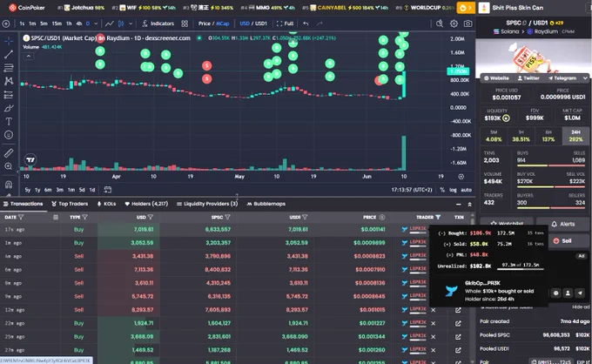Select the brush drawing tool

tap(9, 108)
